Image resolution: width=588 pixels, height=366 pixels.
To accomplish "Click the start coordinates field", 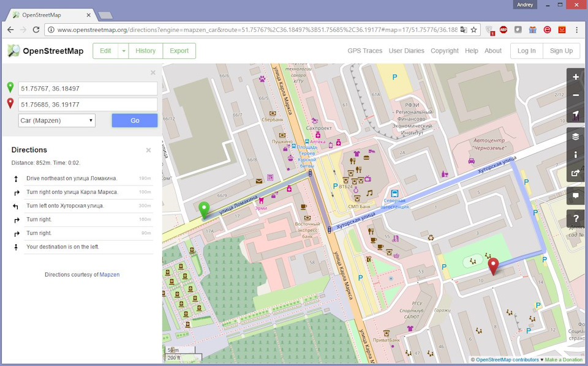I will (x=88, y=89).
